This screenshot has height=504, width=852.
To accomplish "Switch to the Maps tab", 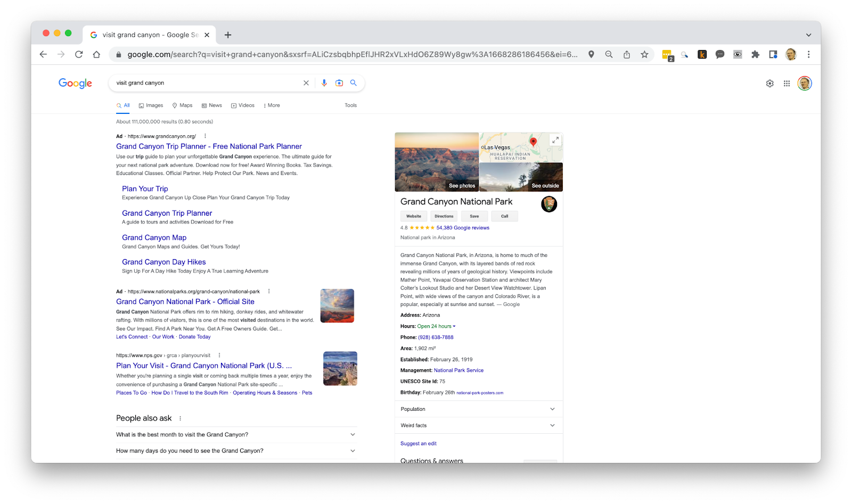I will click(x=182, y=105).
